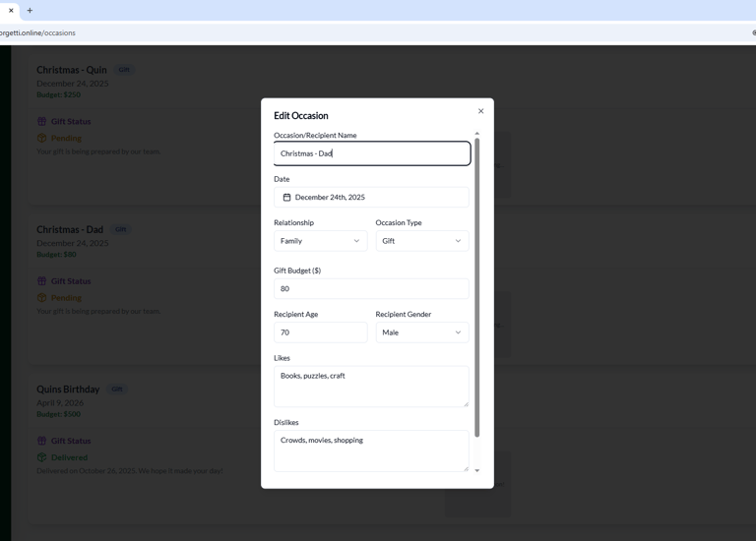This screenshot has height=541, width=756.
Task: Expand the Relationship dropdown set to Family
Action: pos(321,241)
